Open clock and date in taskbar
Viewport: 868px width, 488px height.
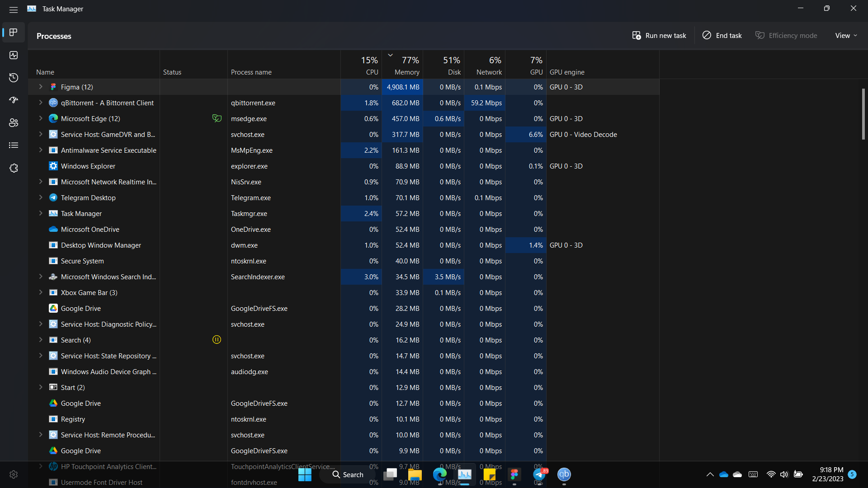point(828,474)
